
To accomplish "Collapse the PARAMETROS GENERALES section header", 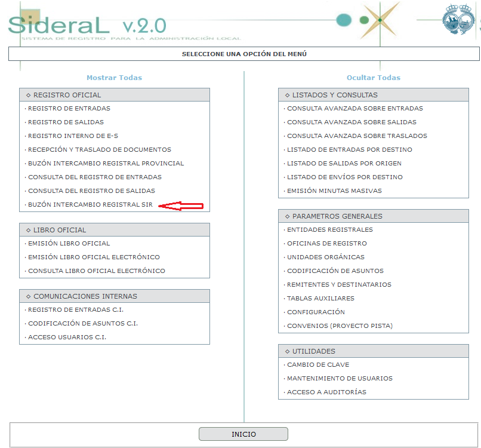I will [x=374, y=216].
